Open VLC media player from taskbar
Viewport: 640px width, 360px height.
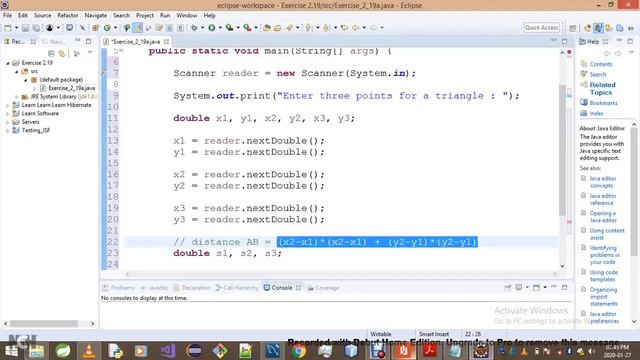89,351
